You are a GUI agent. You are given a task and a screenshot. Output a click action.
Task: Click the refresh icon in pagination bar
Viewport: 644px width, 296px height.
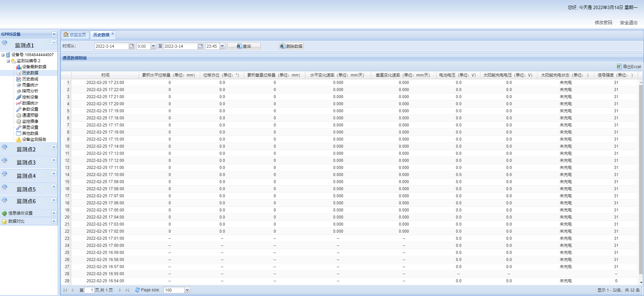point(137,290)
